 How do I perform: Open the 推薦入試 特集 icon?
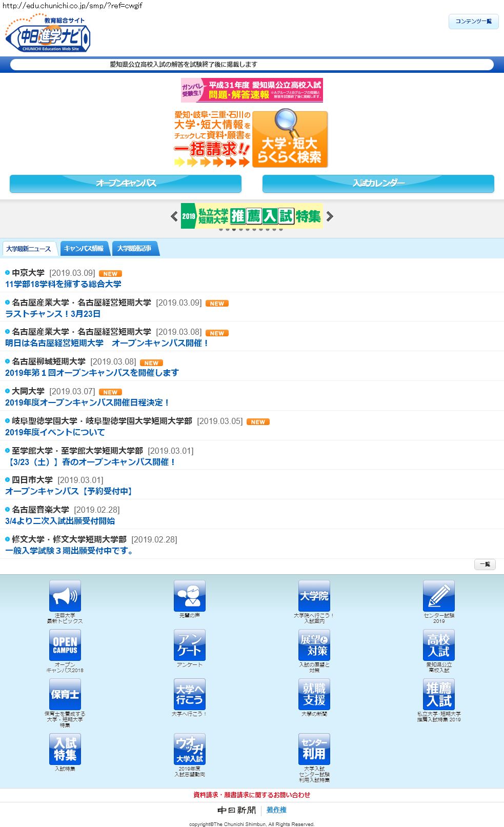(x=439, y=694)
